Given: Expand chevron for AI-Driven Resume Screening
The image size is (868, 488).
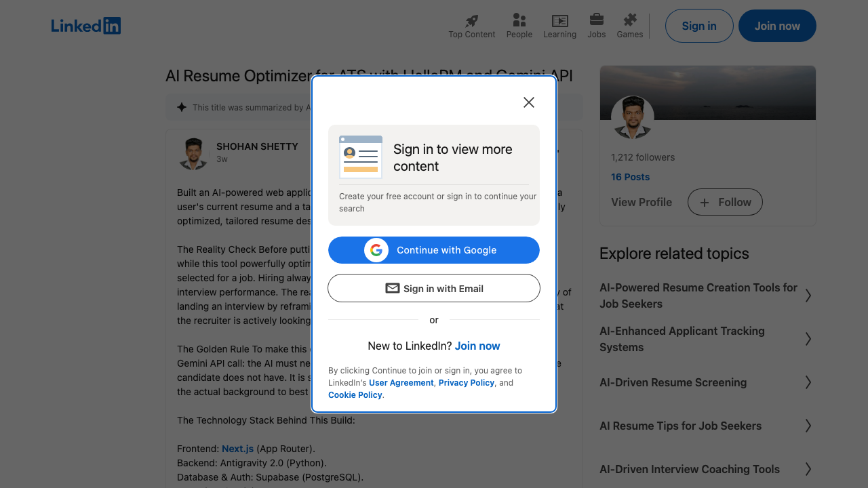Looking at the screenshot, I should (808, 382).
